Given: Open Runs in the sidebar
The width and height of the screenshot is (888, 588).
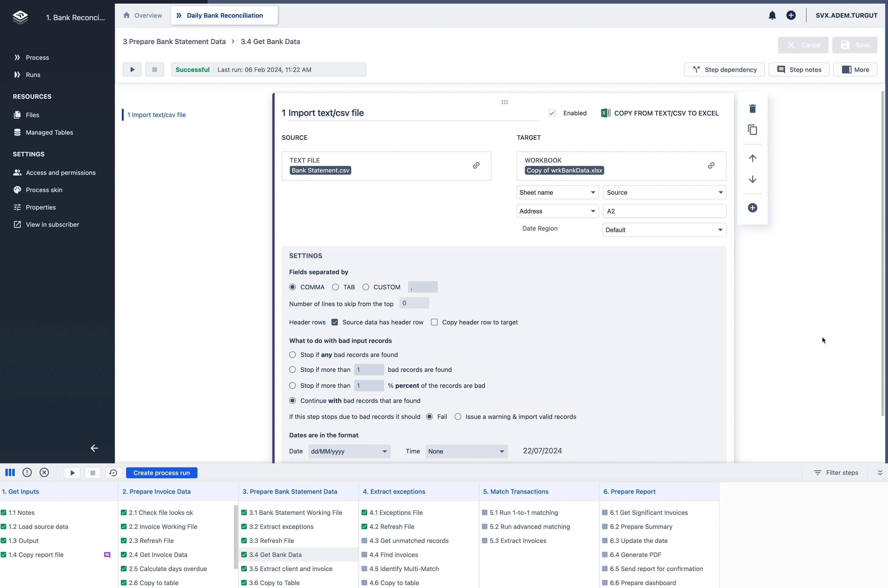Looking at the screenshot, I should pyautogui.click(x=33, y=75).
